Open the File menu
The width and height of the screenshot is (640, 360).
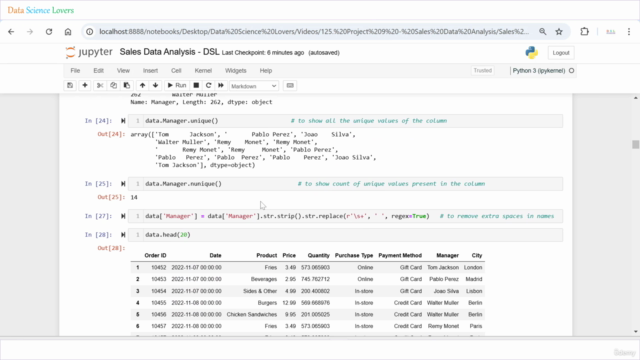tap(75, 71)
